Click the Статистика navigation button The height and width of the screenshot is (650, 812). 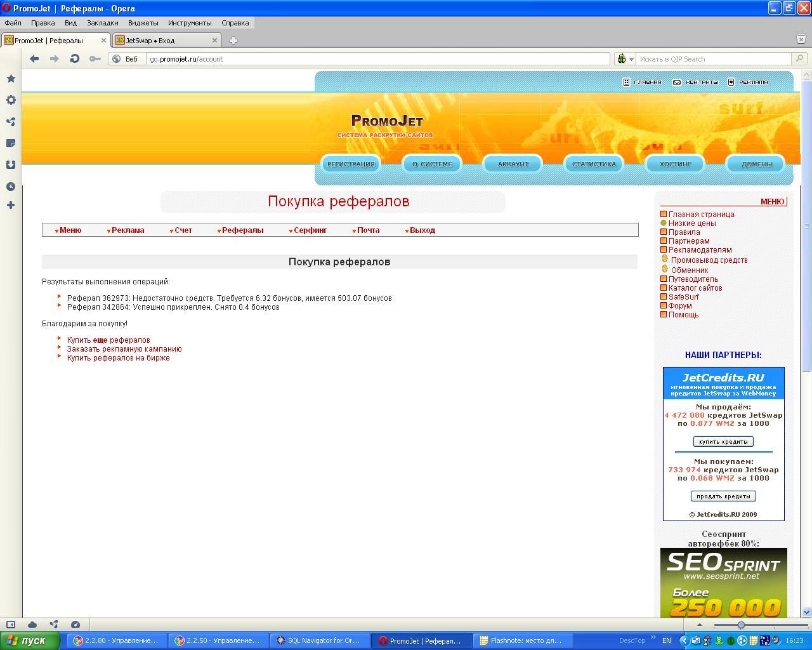point(594,164)
